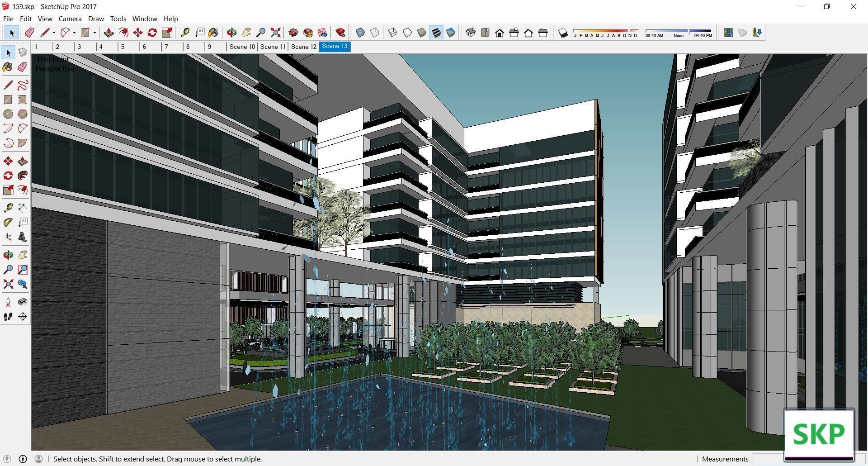Open the Edit menu
This screenshot has width=868, height=466.
[x=26, y=19]
